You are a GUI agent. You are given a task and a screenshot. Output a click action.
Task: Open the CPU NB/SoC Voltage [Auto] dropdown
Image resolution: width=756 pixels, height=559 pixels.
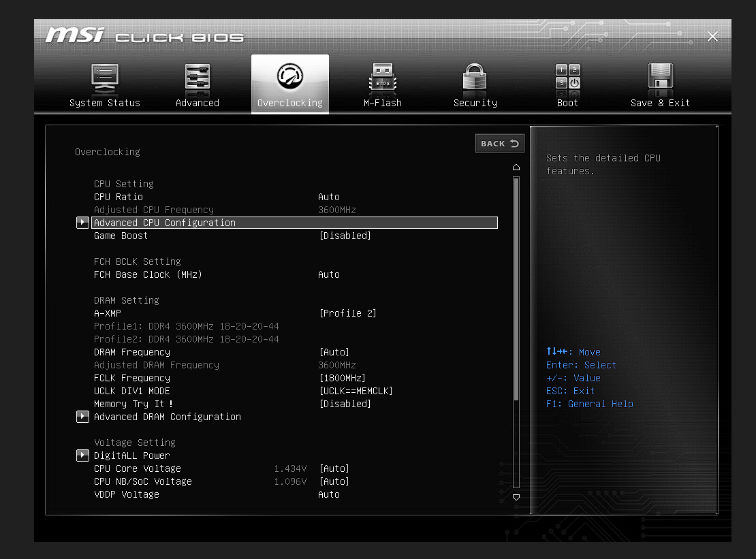click(334, 481)
